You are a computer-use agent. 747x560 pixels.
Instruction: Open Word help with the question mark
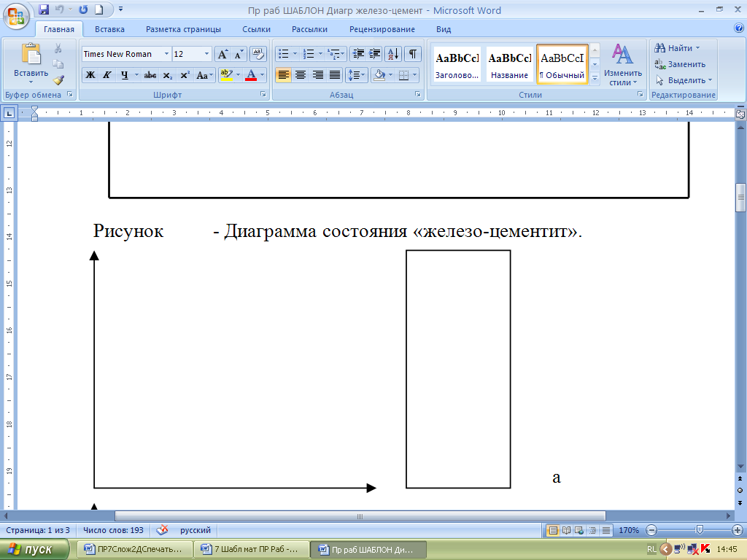(x=739, y=28)
